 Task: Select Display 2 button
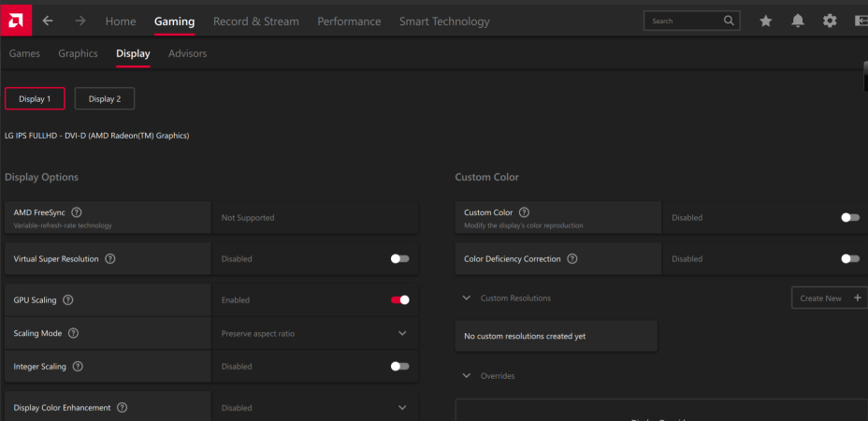click(105, 98)
